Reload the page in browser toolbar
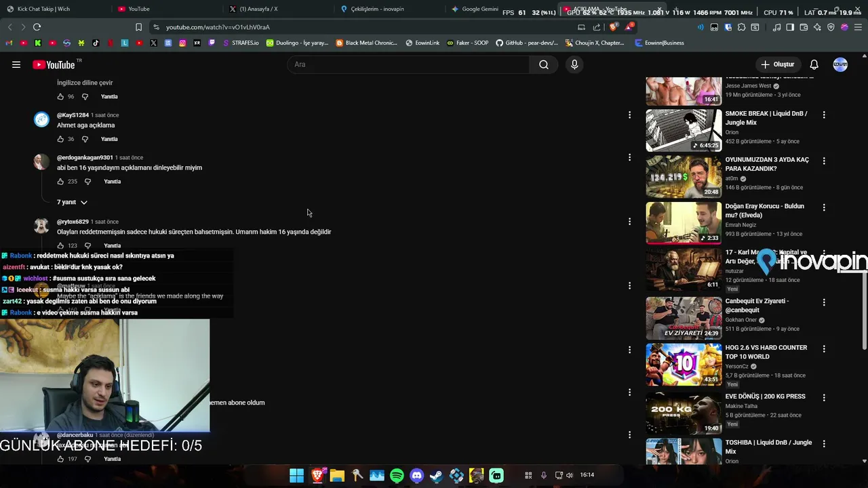 click(37, 27)
